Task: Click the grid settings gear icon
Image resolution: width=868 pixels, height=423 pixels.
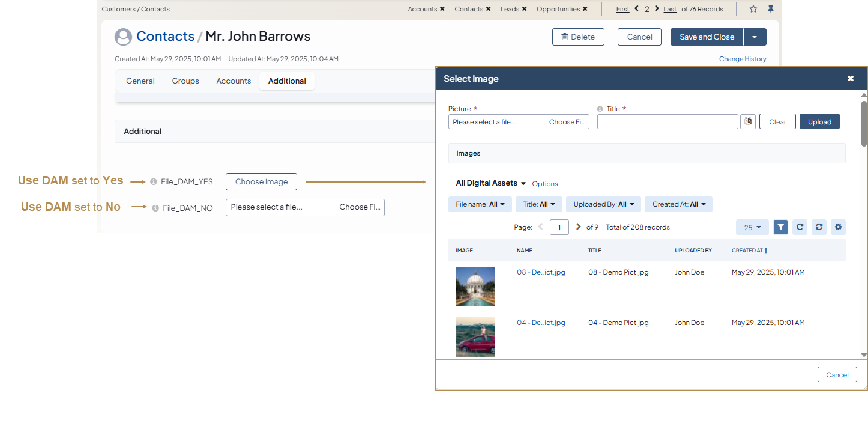Action: click(x=839, y=227)
